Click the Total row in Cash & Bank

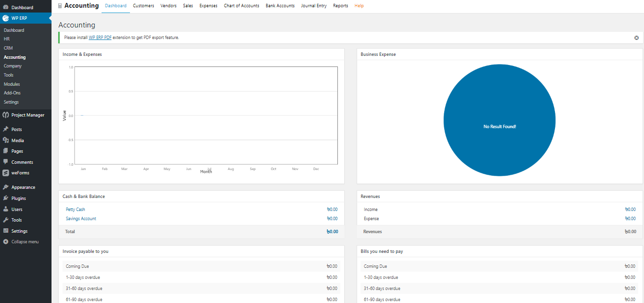(x=201, y=232)
